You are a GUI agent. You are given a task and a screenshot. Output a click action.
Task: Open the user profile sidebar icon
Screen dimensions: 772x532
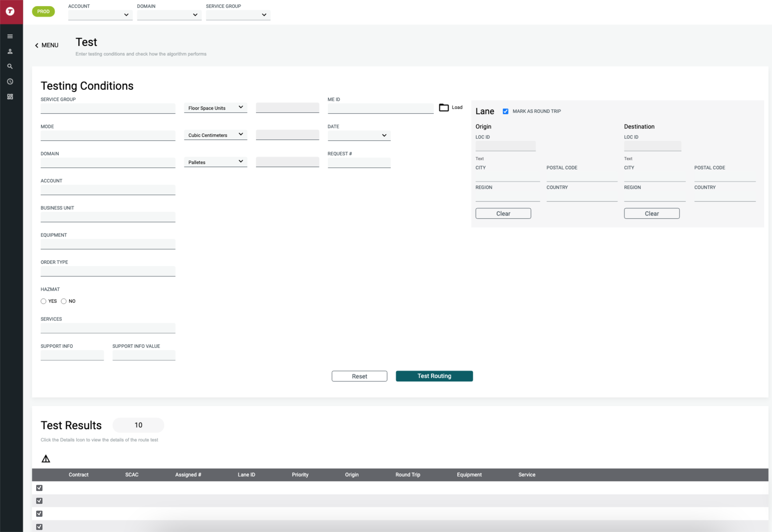point(10,51)
